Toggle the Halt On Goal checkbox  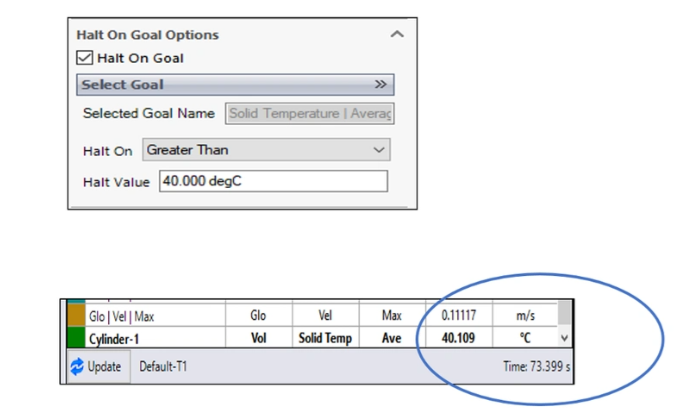pyautogui.click(x=85, y=58)
